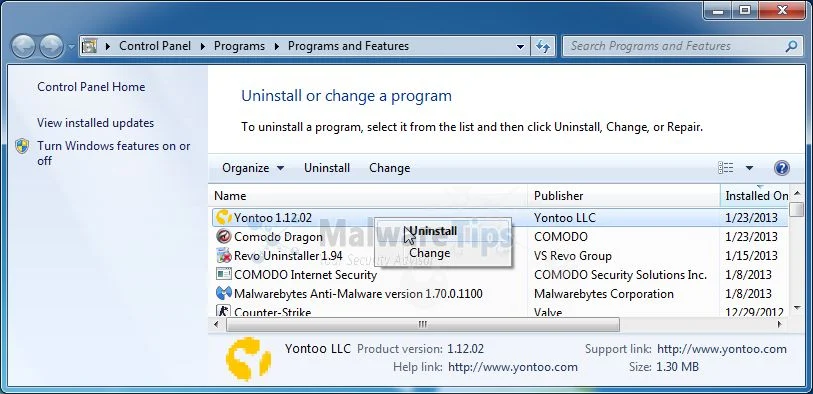Select the Comodo Dragon row
This screenshot has width=813, height=394.
499,237
